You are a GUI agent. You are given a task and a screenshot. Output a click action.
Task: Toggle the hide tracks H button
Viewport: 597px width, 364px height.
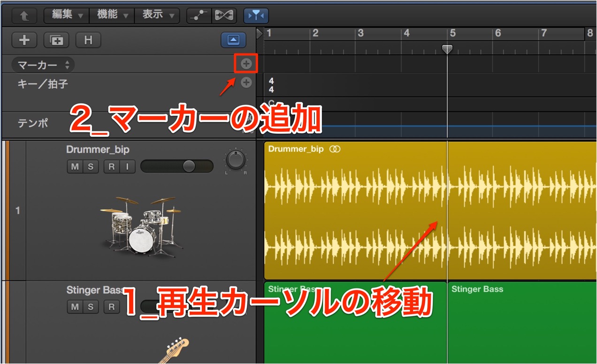(x=88, y=40)
